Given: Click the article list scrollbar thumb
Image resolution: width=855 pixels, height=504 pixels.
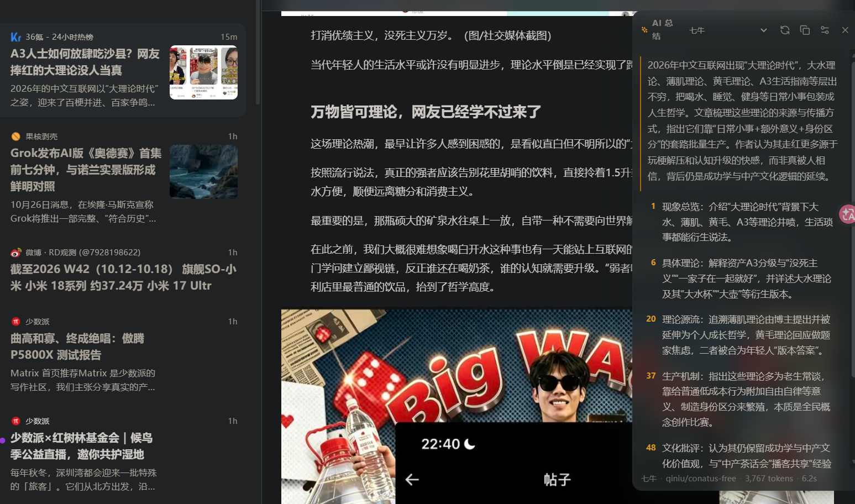Looking at the screenshot, I should (x=258, y=52).
